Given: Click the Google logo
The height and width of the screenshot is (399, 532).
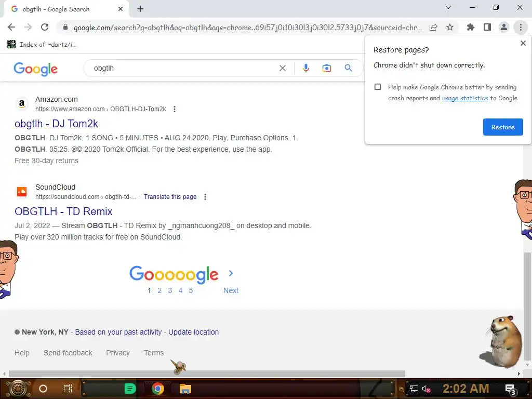Looking at the screenshot, I should [36, 69].
